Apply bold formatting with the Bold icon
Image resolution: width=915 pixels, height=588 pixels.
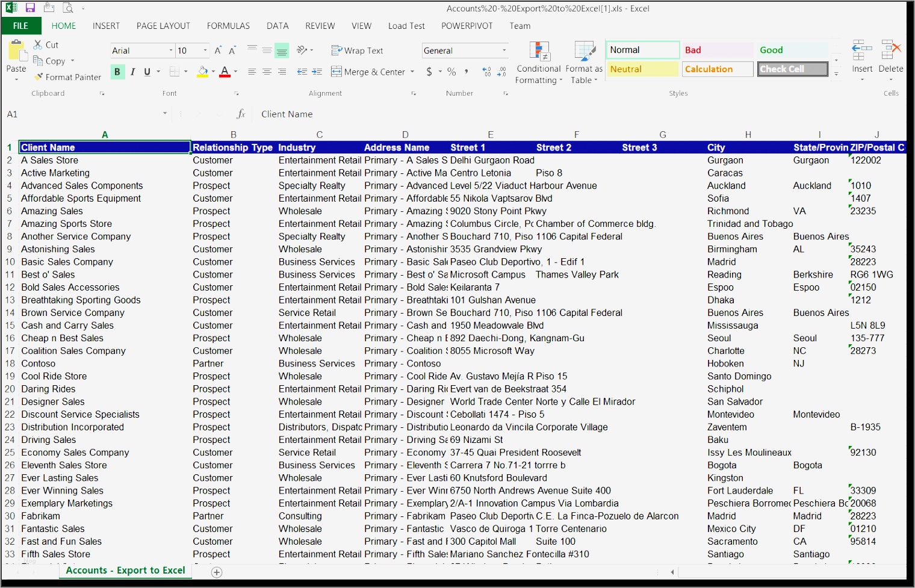click(x=117, y=72)
